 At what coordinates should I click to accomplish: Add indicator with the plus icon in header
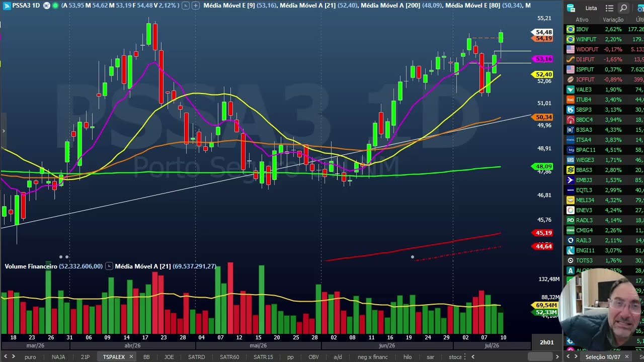click(x=196, y=6)
